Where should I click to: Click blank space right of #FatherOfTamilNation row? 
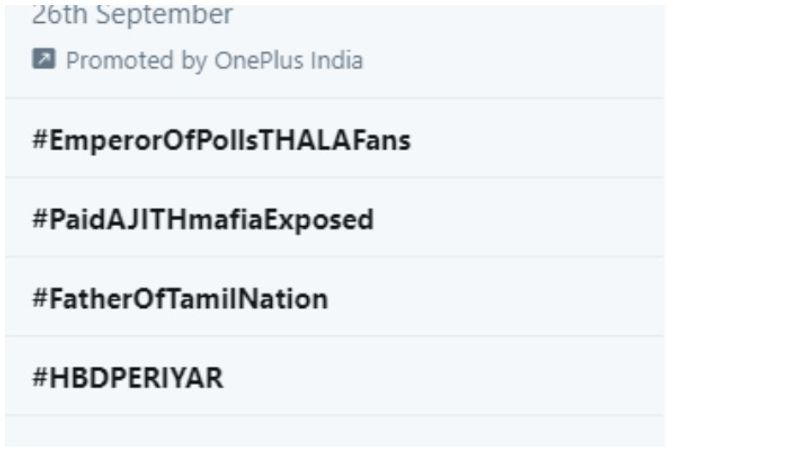[x=500, y=298]
